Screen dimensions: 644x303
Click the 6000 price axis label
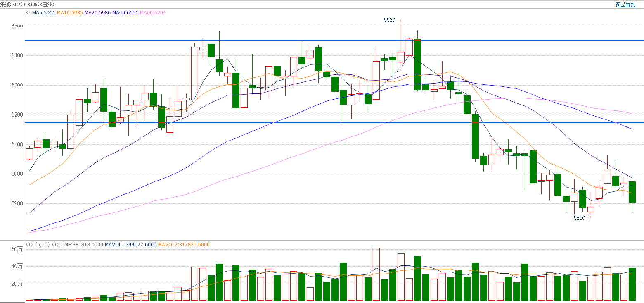[17, 174]
